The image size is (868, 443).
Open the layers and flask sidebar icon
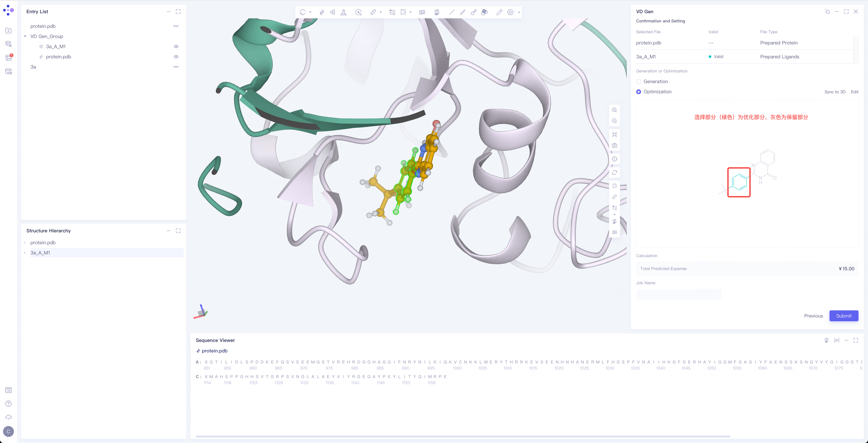click(x=8, y=44)
